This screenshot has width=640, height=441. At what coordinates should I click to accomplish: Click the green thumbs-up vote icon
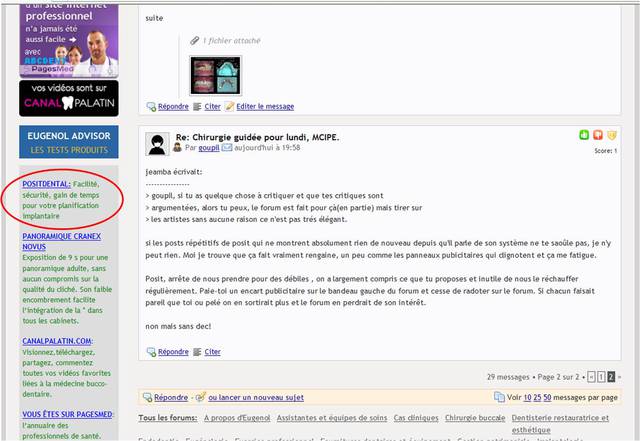(584, 135)
